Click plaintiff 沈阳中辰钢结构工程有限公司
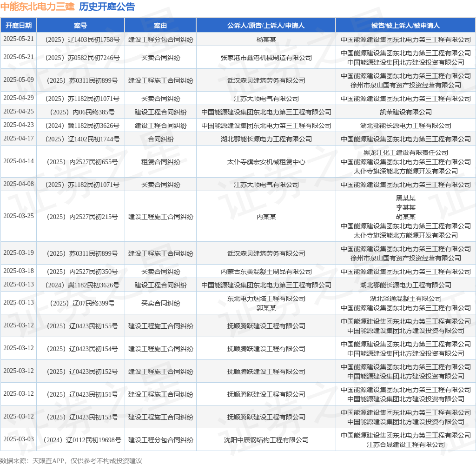The width and height of the screenshot is (476, 465). pos(266,440)
